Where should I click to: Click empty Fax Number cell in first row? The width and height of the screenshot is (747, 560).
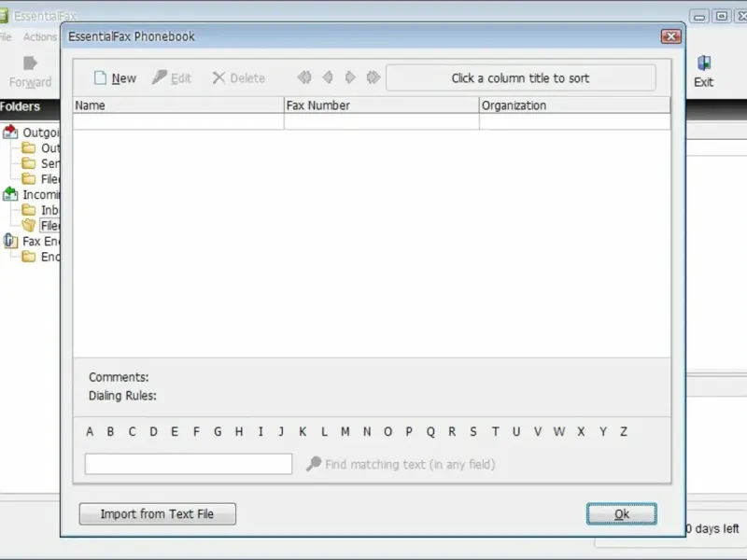381,121
